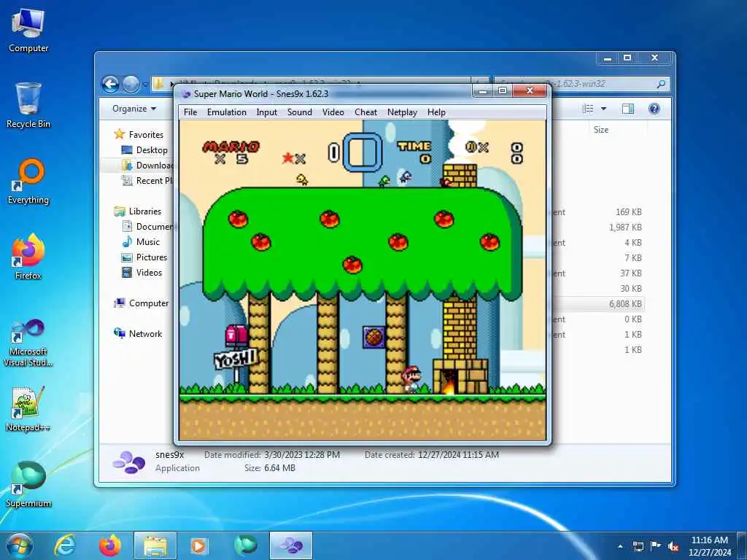Select the Supermium desktop shortcut
This screenshot has height=560, width=747.
[x=28, y=485]
